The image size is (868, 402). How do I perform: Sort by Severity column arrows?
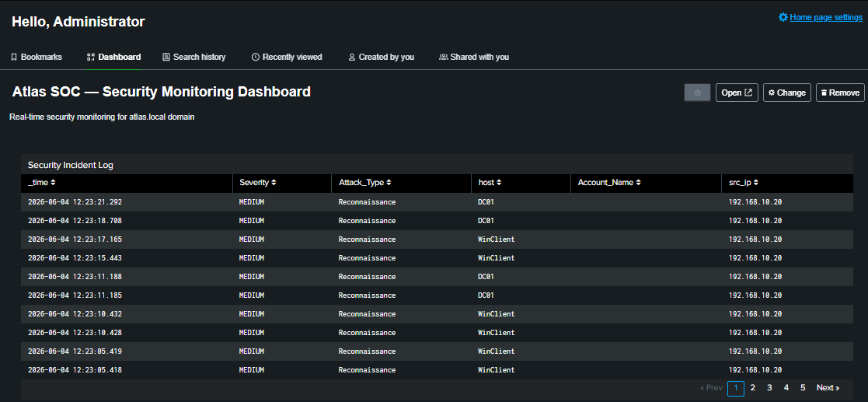click(274, 182)
